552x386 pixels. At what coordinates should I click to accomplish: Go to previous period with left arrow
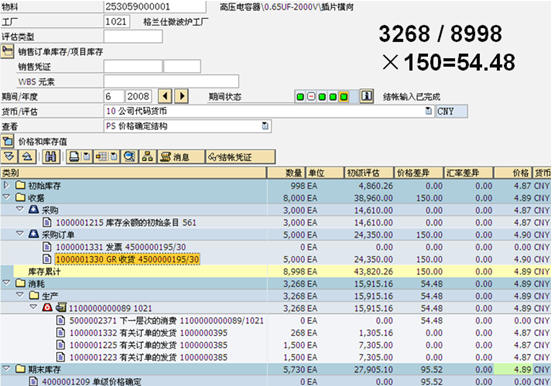[x=165, y=96]
